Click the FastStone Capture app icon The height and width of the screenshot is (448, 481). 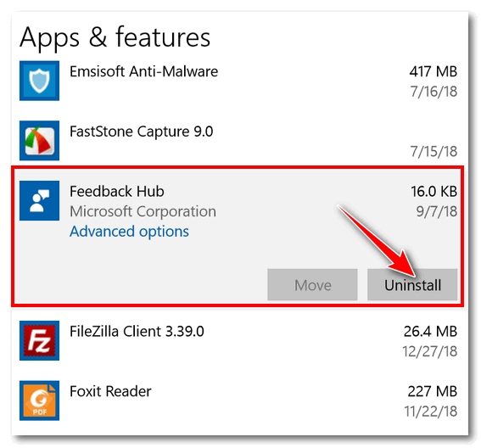[x=39, y=141]
